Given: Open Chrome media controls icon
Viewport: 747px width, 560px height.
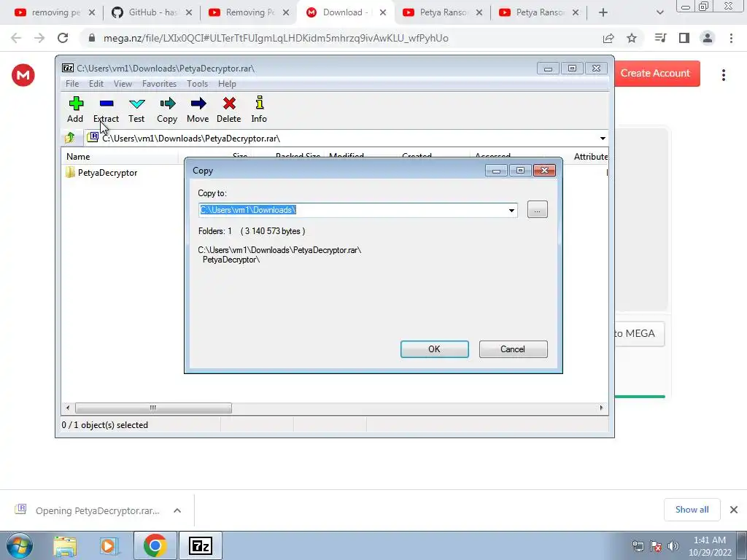Looking at the screenshot, I should [660, 38].
